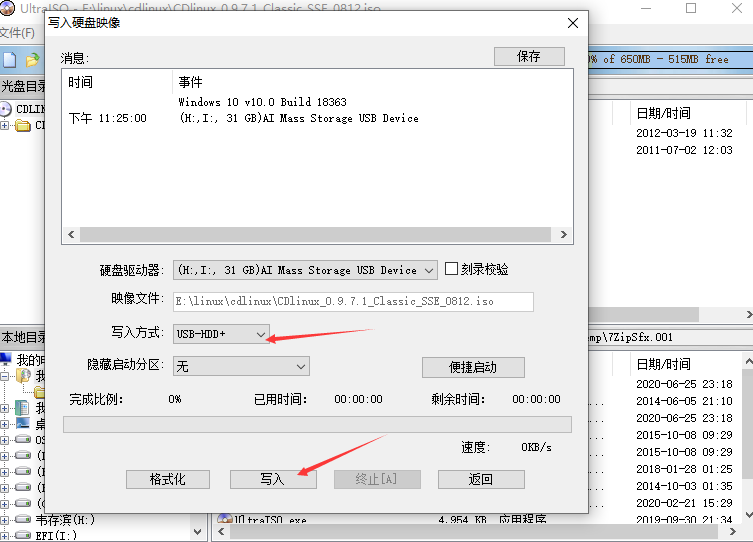Click the UltraISO app icon in title bar
The image size is (753, 542).
coord(7,7)
